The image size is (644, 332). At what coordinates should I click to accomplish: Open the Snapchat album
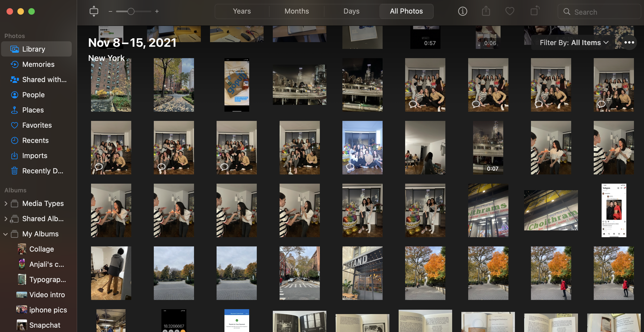[x=45, y=325]
